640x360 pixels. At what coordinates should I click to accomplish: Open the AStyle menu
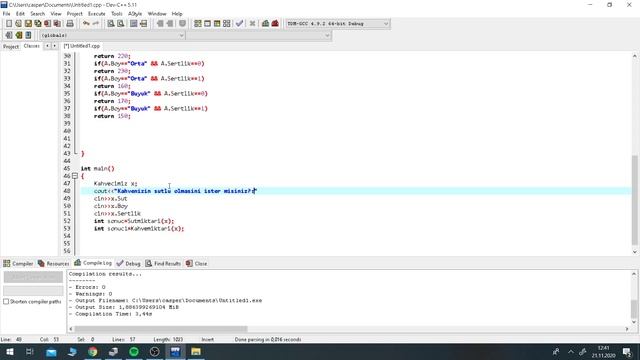tap(135, 13)
